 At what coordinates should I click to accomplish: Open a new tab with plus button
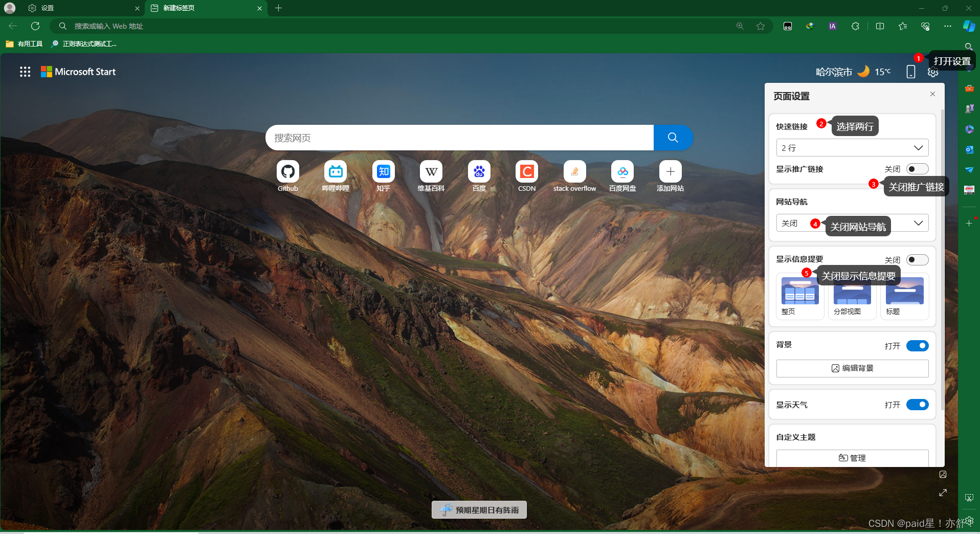click(278, 8)
